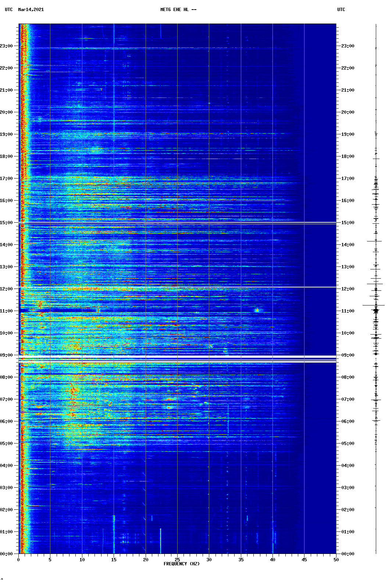392x583 pixels.
Task: Click the 25 tick label on frequency axis
Action: [x=177, y=560]
